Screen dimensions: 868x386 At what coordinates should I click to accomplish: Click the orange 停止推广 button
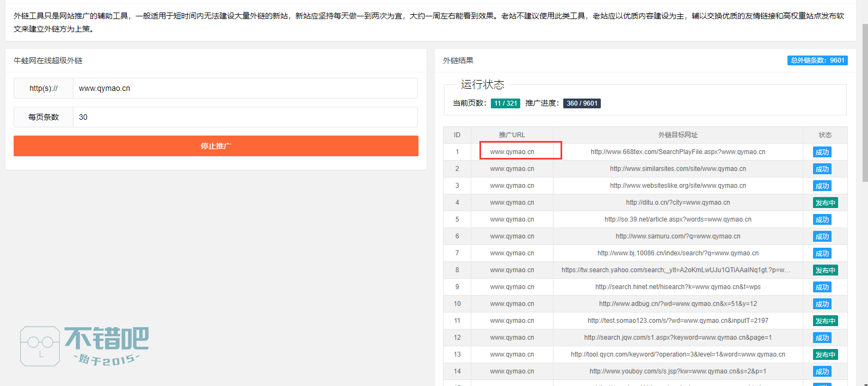(216, 146)
